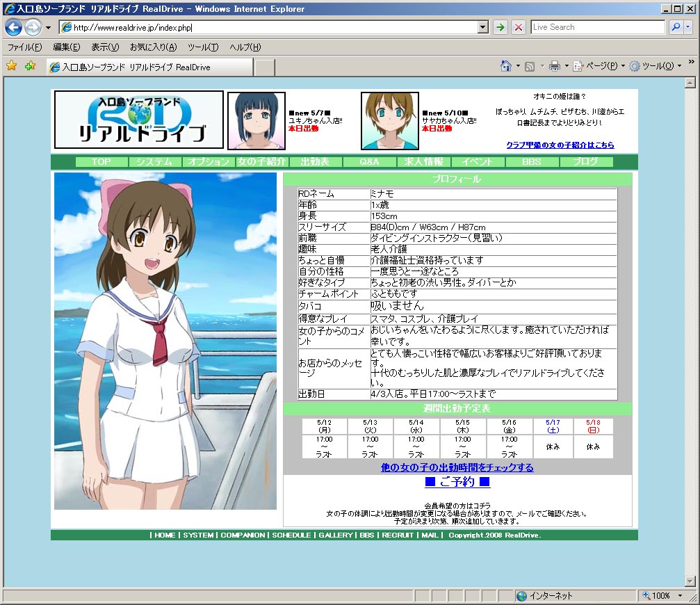Click the イベント navigation button
This screenshot has height=605, width=700.
point(478,161)
